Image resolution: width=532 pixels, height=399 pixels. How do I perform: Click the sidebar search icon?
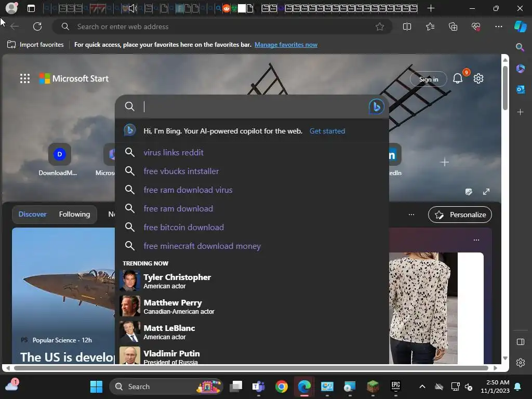coord(520,47)
